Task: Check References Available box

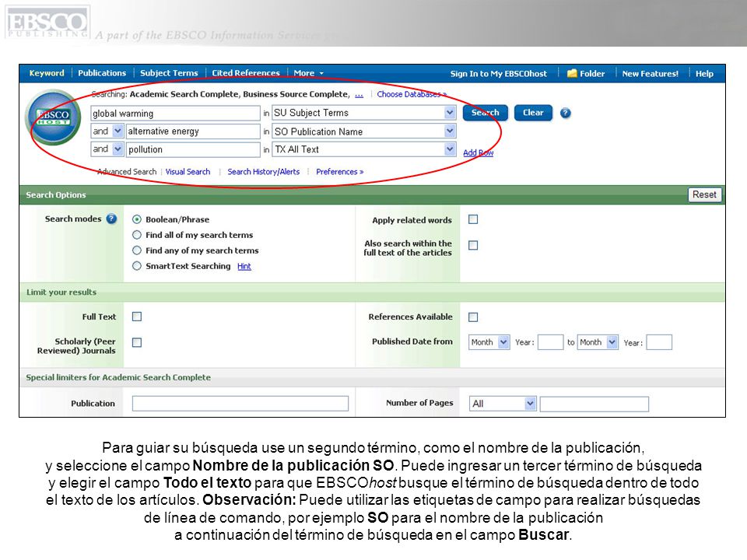Action: click(x=473, y=317)
